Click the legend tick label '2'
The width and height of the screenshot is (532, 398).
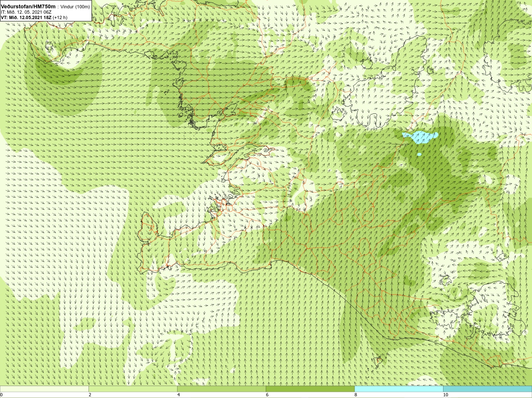(90, 395)
